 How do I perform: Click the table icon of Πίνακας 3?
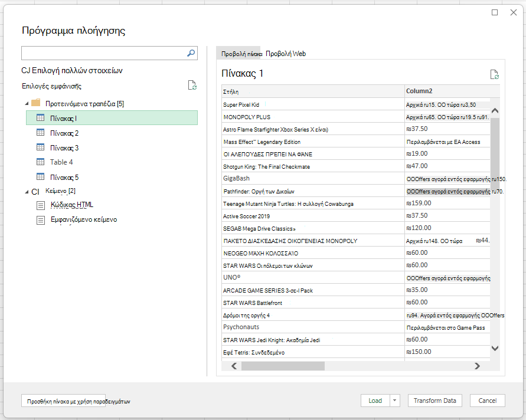pyautogui.click(x=40, y=147)
